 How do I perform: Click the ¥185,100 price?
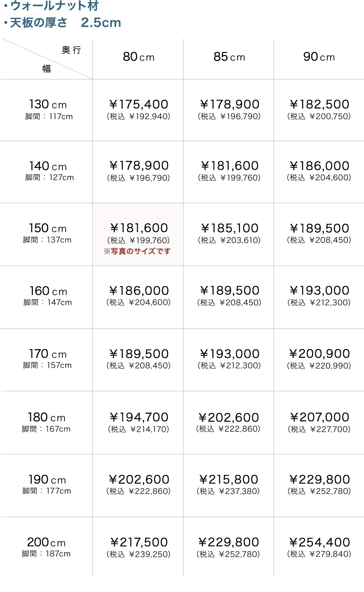(229, 228)
